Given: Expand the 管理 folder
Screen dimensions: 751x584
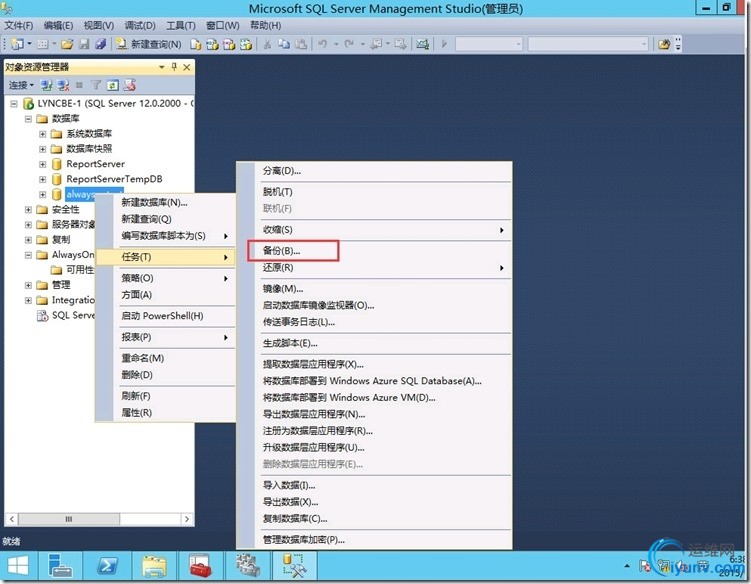Looking at the screenshot, I should pos(28,285).
